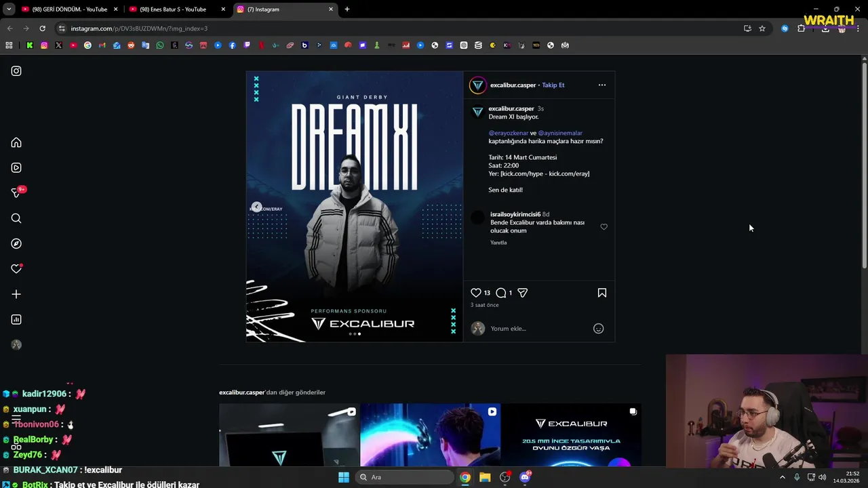The image size is (868, 488).
Task: Go to previous carousel image arrow
Action: pos(256,207)
